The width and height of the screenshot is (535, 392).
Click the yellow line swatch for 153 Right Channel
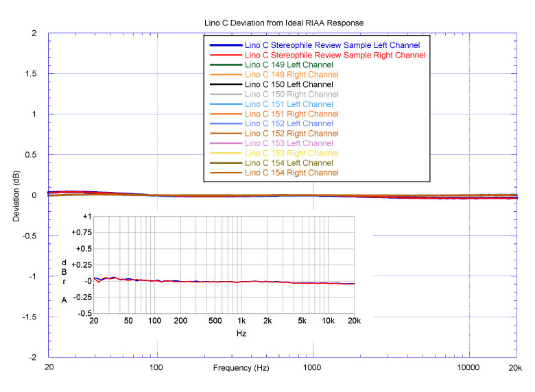226,153
